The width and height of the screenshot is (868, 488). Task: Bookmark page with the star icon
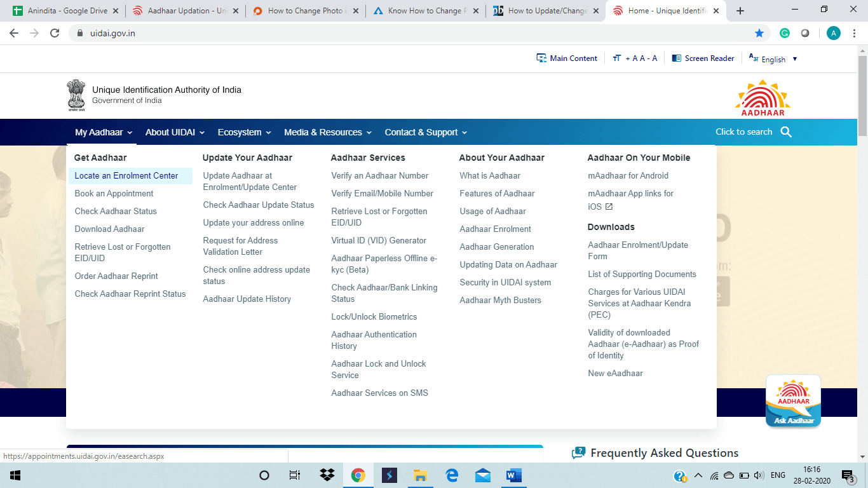pos(759,33)
